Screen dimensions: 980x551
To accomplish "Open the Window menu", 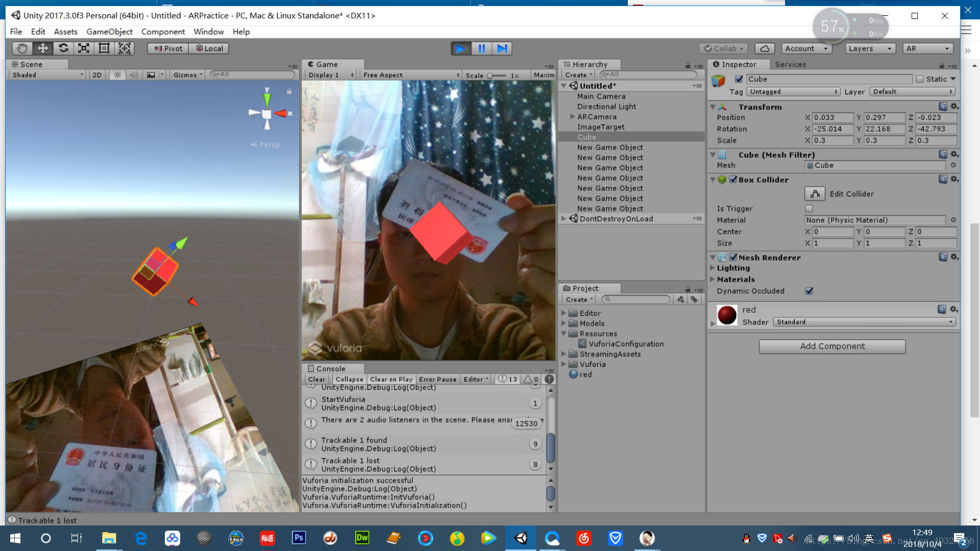I will (208, 32).
